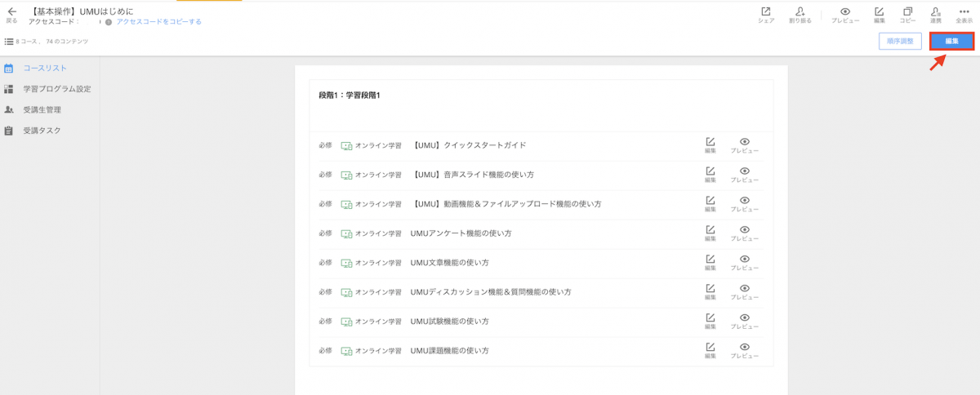Edit the UMUアンケート機能の使い方 course
Image resolution: width=980 pixels, height=395 pixels.
[710, 233]
